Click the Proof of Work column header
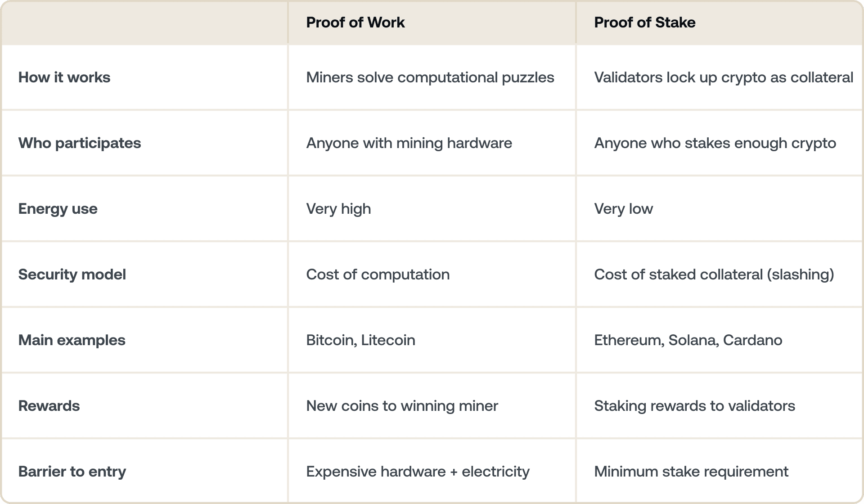The width and height of the screenshot is (864, 504). coord(355,22)
